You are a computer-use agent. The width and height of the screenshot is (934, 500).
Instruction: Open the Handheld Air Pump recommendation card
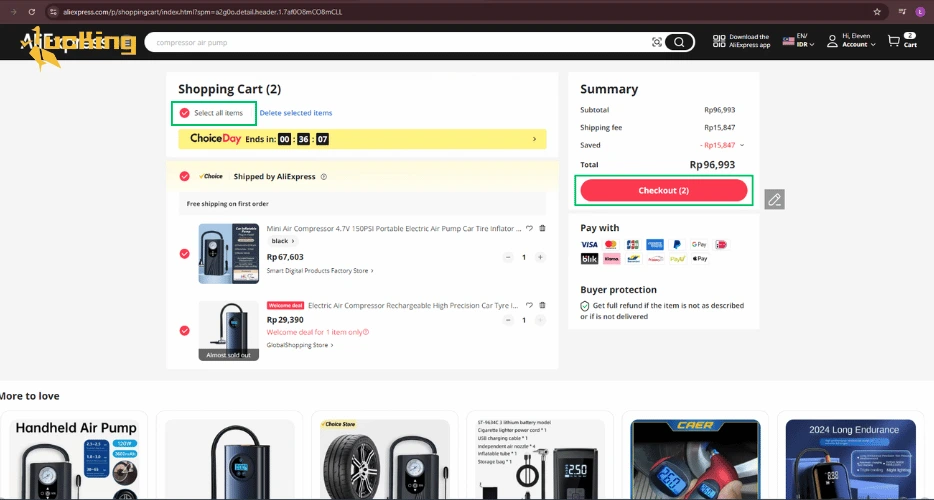click(x=74, y=456)
